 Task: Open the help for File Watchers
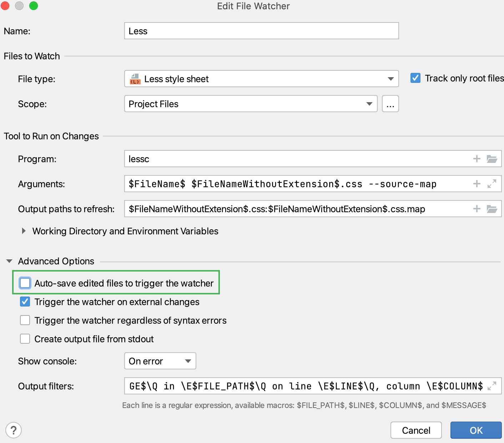13,430
